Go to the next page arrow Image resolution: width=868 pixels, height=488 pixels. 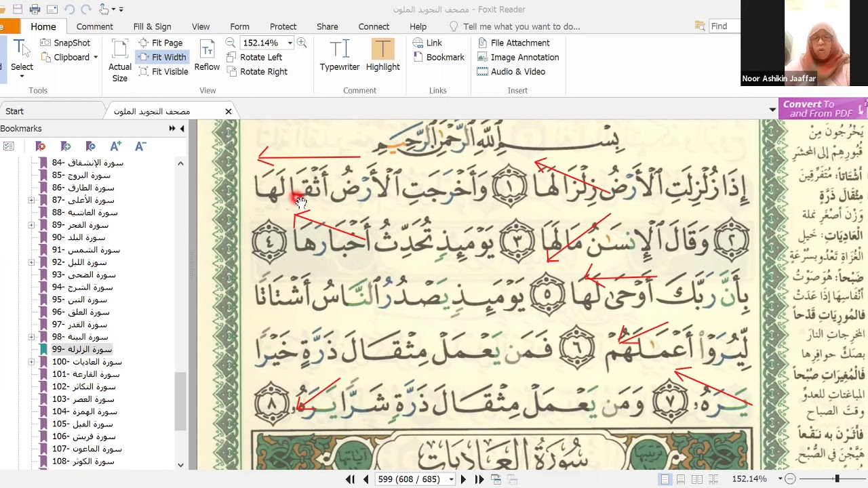click(x=463, y=479)
